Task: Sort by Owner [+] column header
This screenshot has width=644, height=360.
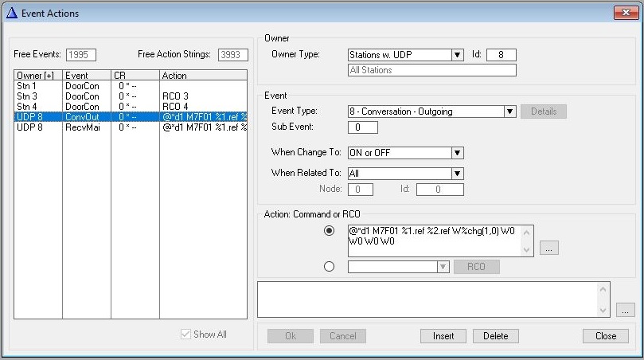Action: (38, 76)
